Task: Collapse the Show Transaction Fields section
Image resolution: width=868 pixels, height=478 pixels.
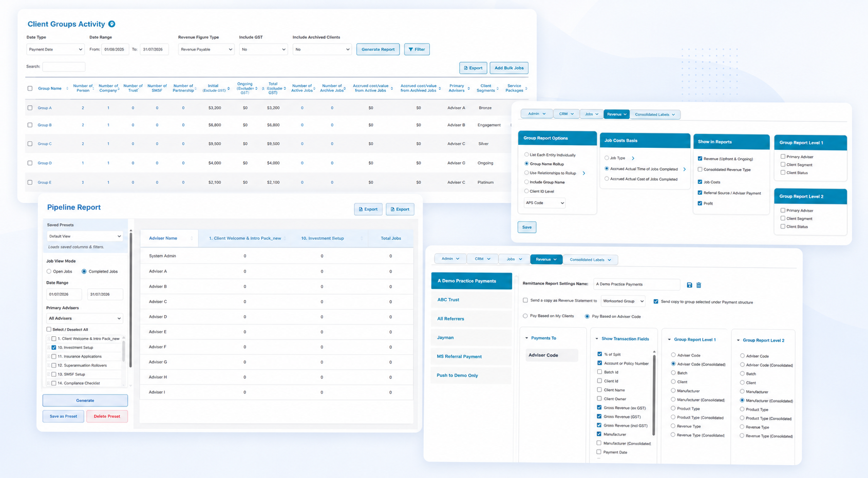Action: (x=597, y=339)
